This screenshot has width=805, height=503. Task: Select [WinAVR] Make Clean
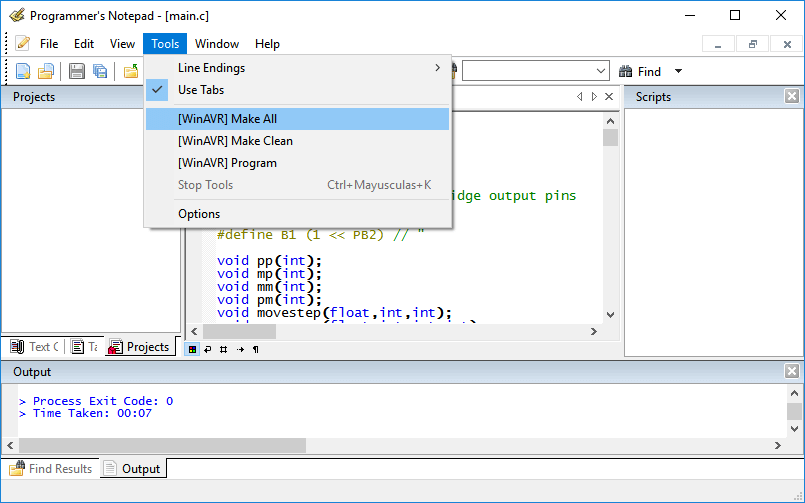pos(297,141)
